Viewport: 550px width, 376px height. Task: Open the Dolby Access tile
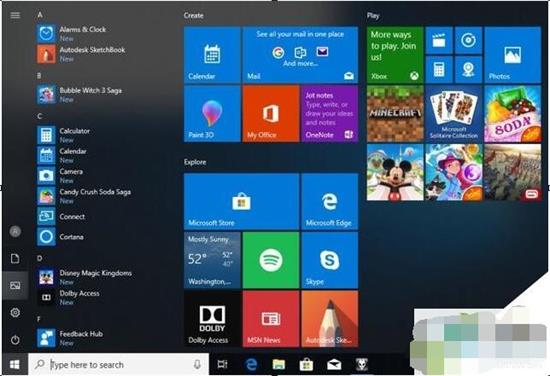[212, 319]
